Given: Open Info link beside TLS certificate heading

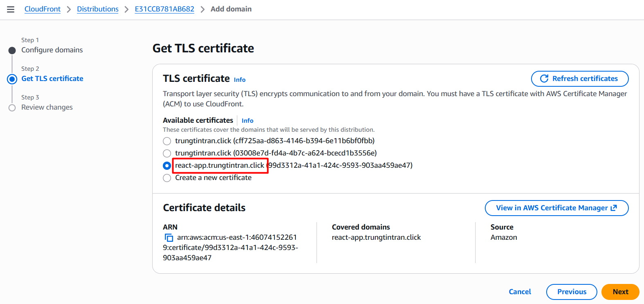Looking at the screenshot, I should point(240,80).
